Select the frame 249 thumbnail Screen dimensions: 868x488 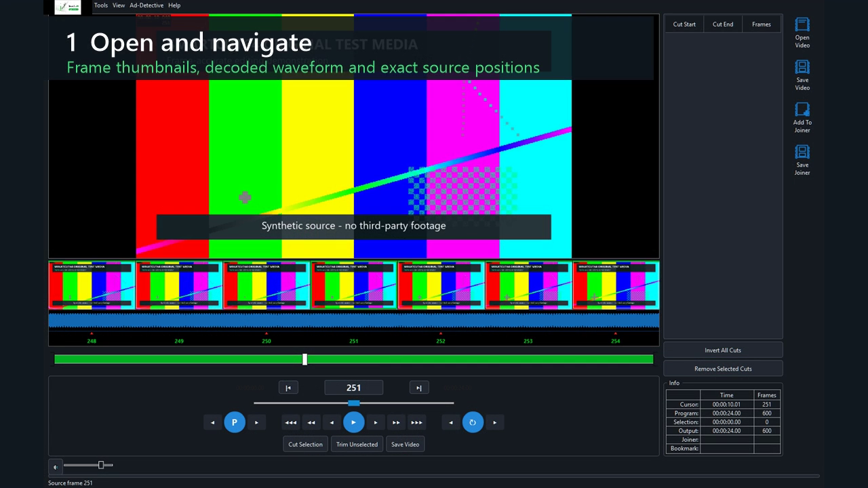pos(179,285)
